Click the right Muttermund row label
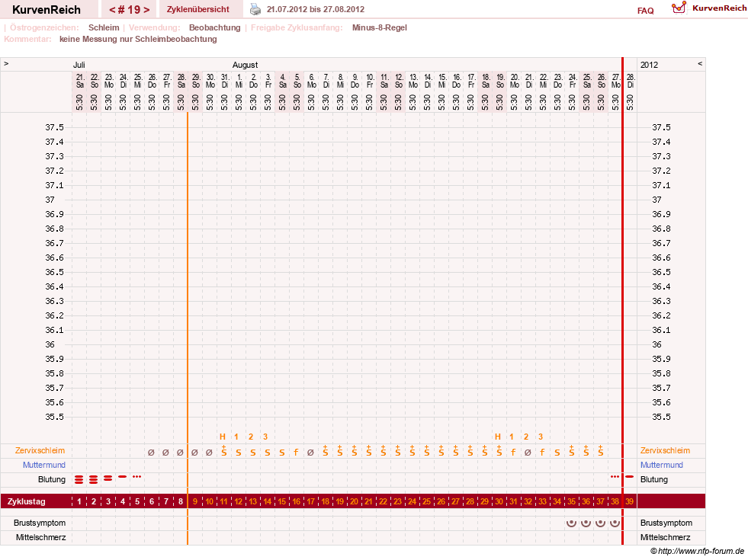The height and width of the screenshot is (560, 748). click(662, 465)
